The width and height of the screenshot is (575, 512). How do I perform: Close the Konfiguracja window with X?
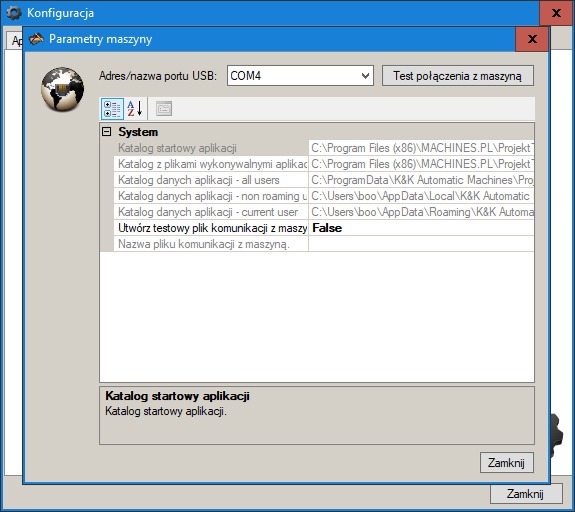[x=556, y=13]
